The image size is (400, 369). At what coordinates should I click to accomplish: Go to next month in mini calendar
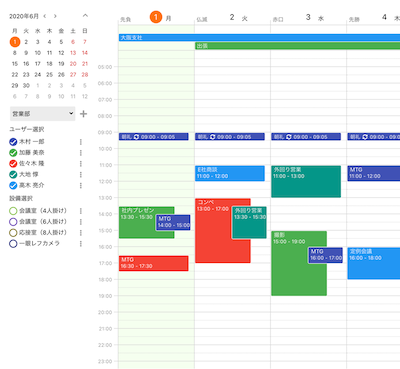(55, 16)
